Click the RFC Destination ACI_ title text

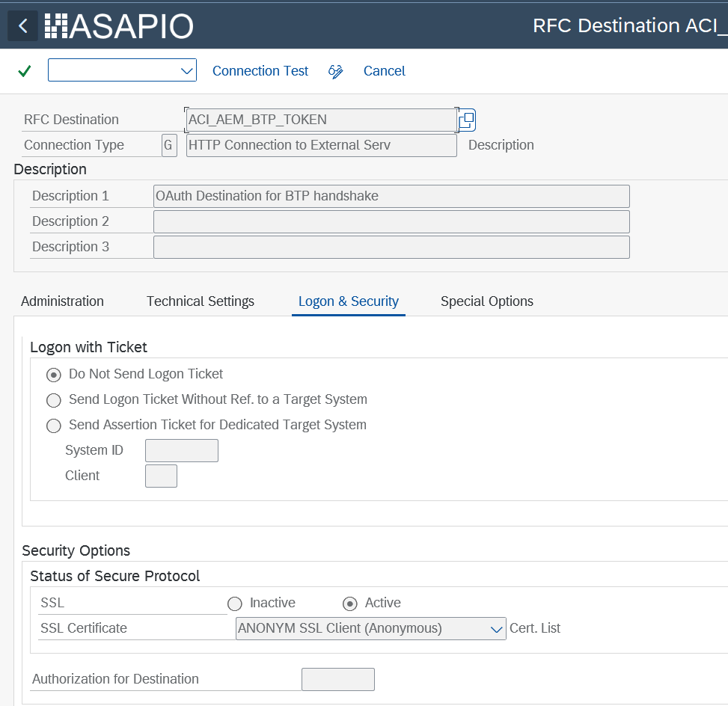[630, 25]
